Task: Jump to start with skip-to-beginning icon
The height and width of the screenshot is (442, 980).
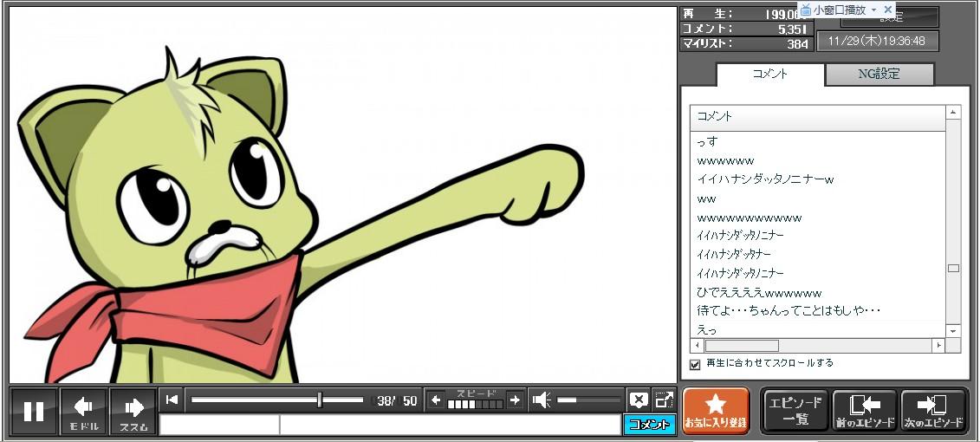Action: coord(172,400)
